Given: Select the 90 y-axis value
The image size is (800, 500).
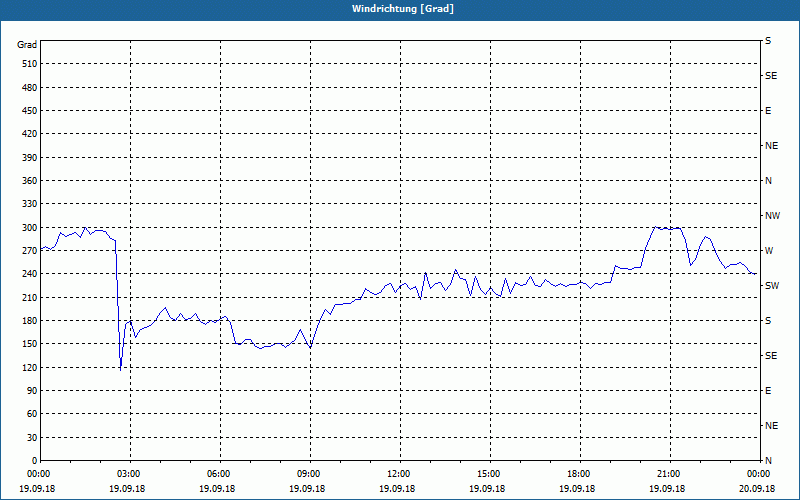Looking at the screenshot, I should click(32, 391).
